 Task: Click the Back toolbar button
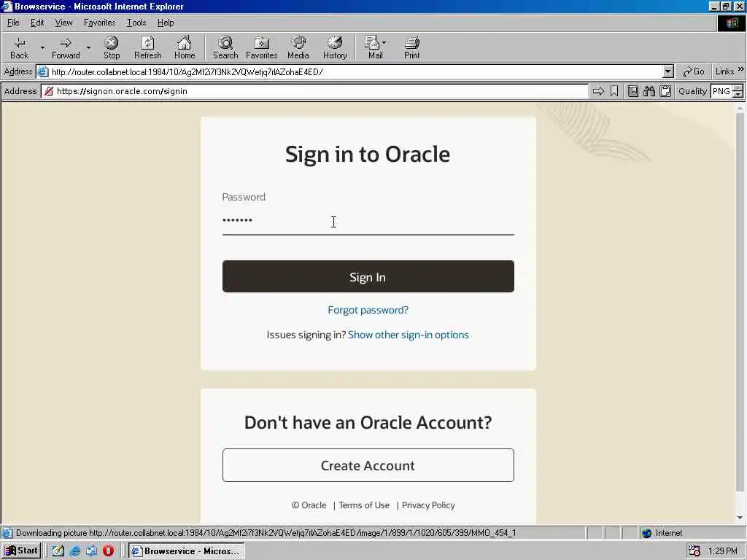[19, 47]
